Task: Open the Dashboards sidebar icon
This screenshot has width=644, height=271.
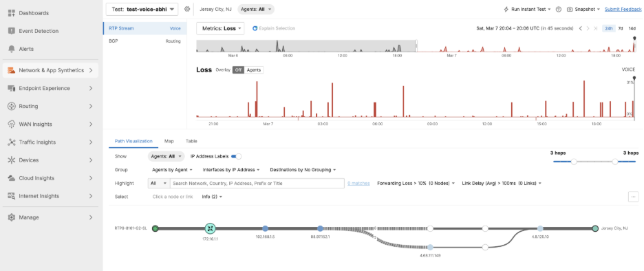Action: point(12,13)
